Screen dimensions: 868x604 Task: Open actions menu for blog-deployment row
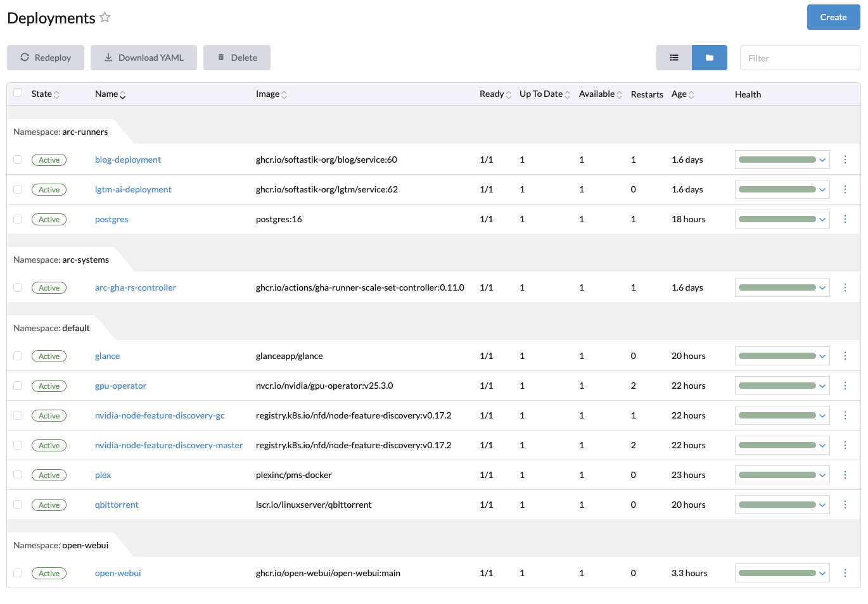pos(845,160)
